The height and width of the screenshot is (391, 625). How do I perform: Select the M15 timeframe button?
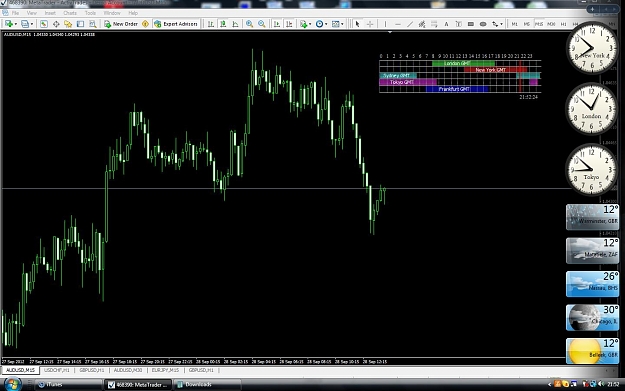coord(539,24)
